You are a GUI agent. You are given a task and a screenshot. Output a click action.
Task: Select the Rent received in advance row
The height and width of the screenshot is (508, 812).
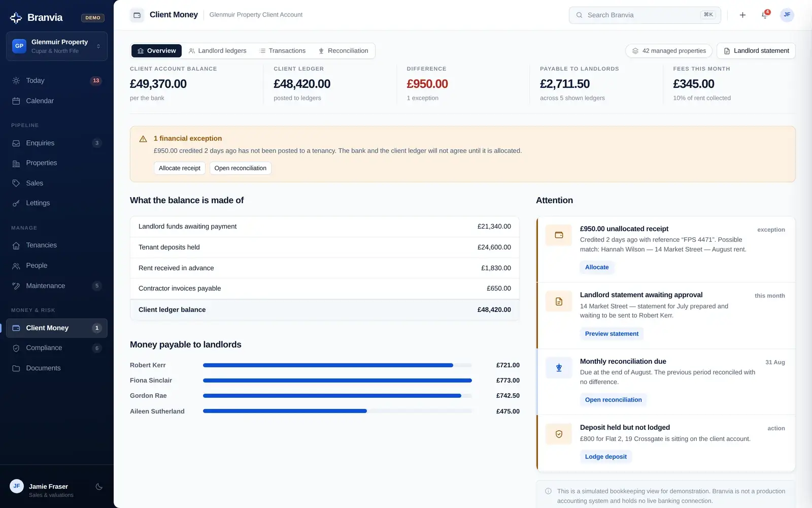coord(325,268)
